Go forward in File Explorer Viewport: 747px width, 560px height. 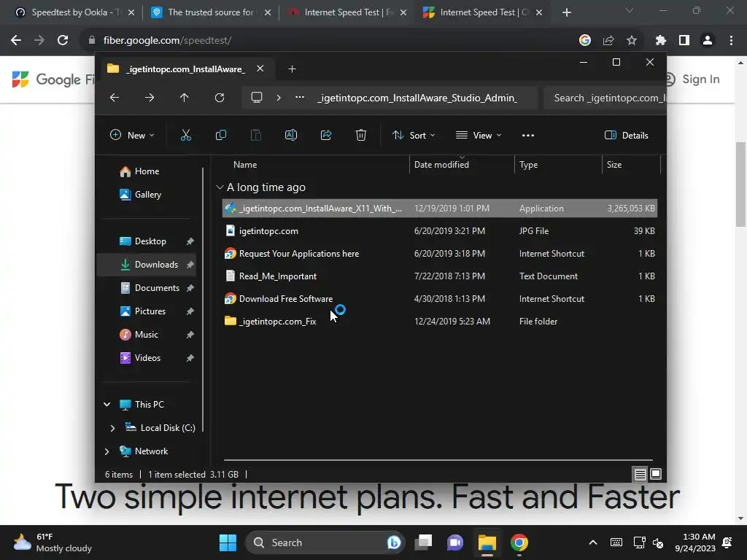tap(150, 98)
